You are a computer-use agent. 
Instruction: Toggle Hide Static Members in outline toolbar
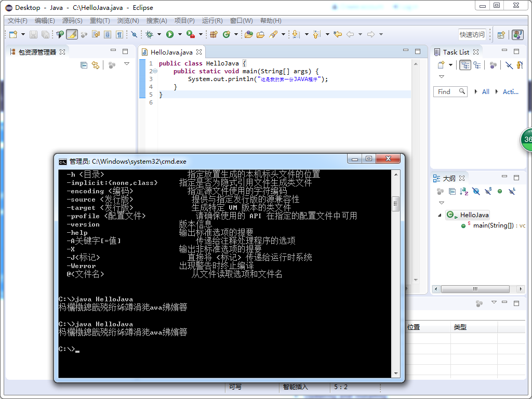tap(488, 191)
